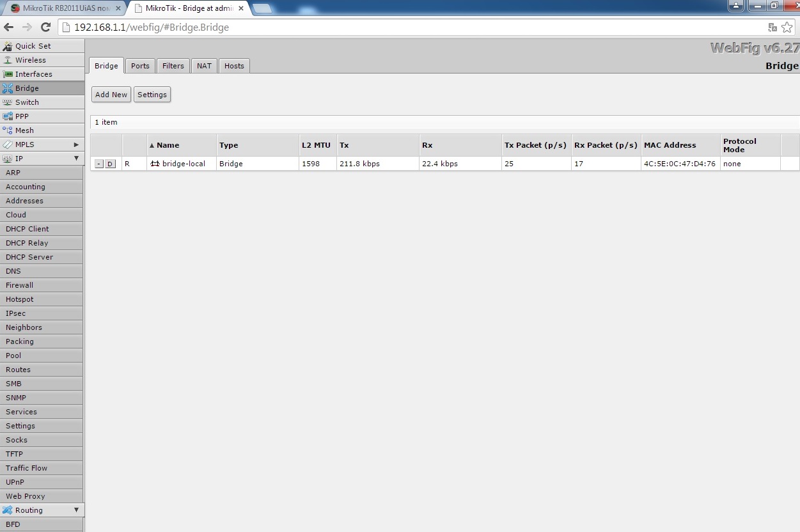Open the Cloud entry
The image size is (800, 532).
[42, 215]
